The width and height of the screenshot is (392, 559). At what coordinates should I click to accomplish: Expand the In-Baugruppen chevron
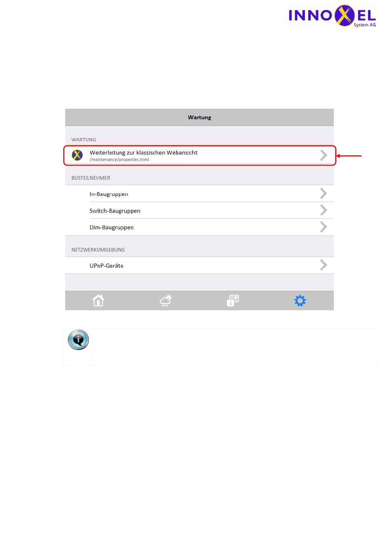pos(324,193)
